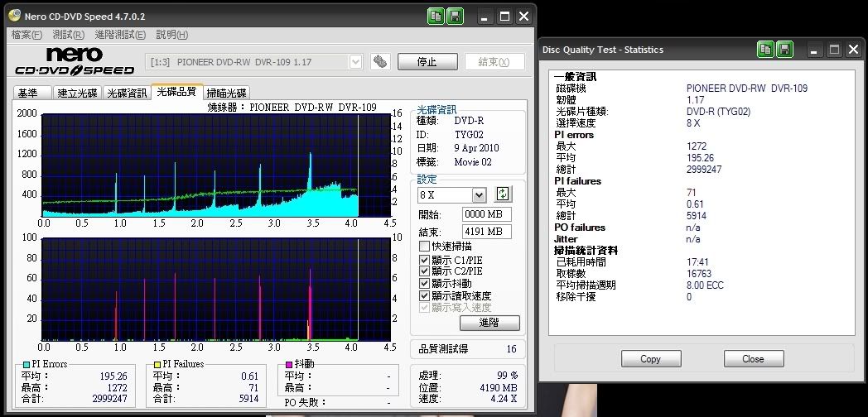Image resolution: width=868 pixels, height=417 pixels.
Task: Click PI errors average 195.26 in Statistics
Action: [700, 158]
